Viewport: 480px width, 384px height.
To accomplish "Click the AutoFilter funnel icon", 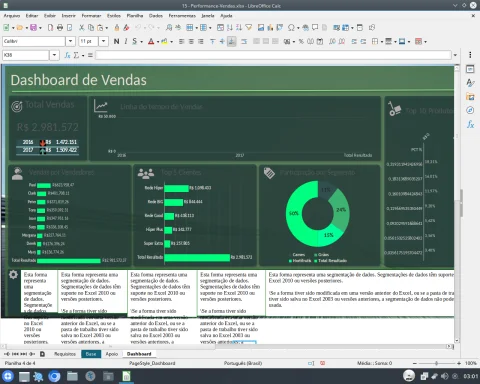I will pos(249,28).
